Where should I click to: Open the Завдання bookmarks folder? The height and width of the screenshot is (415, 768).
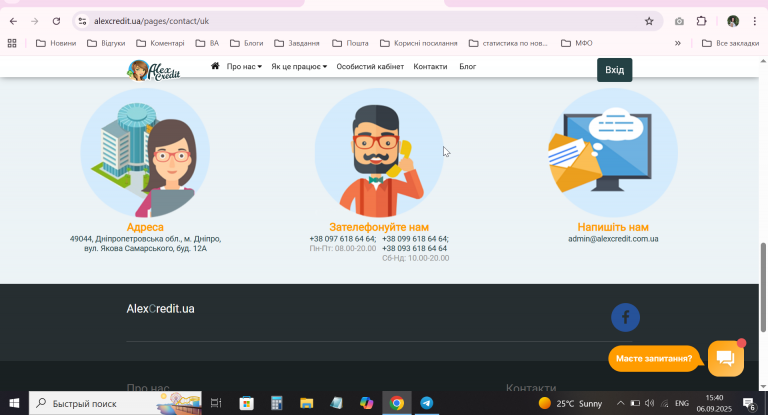pos(296,43)
